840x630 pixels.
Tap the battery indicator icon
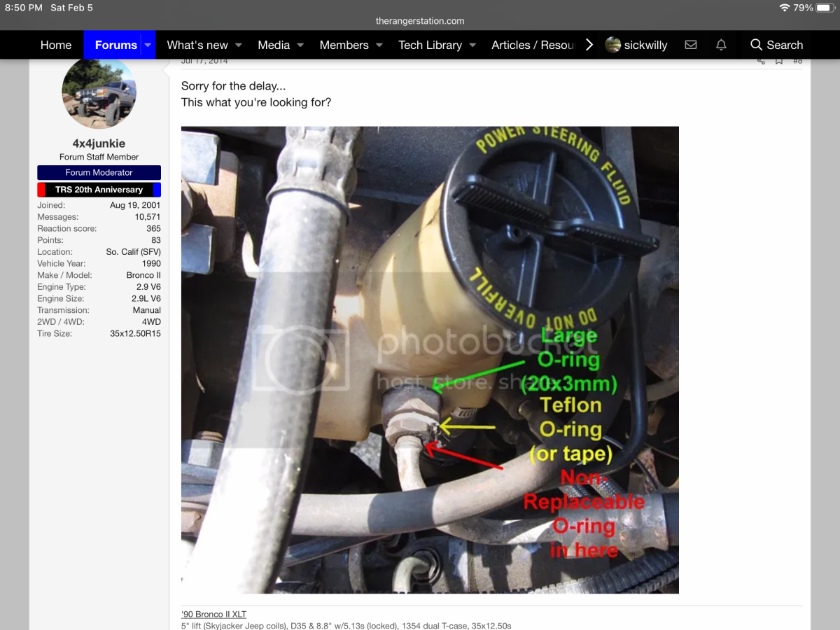pyautogui.click(x=825, y=8)
